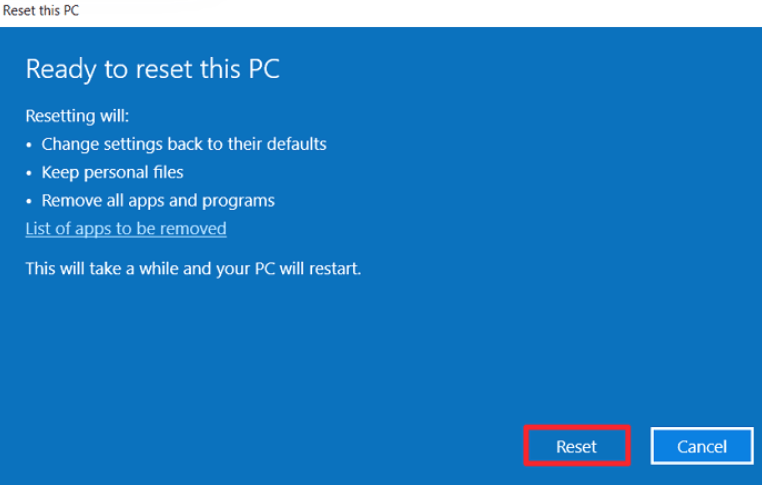Viewport: 762px width, 485px height.
Task: Click the word 'programs' in third bullet
Action: pos(238,202)
